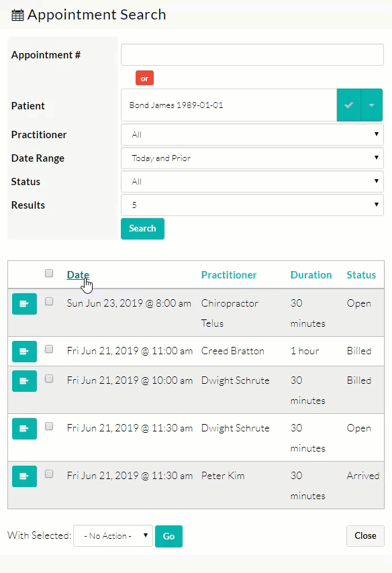Click the red 'or' badge

[x=144, y=79]
